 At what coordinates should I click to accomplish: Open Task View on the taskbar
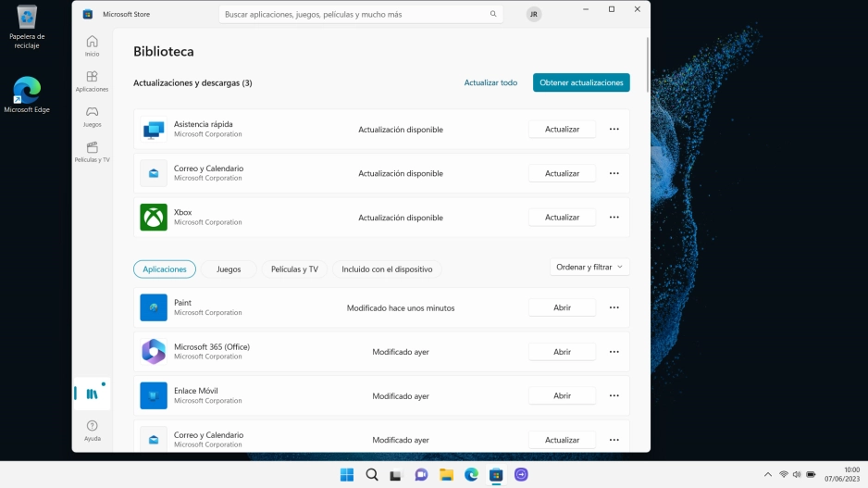click(x=395, y=475)
